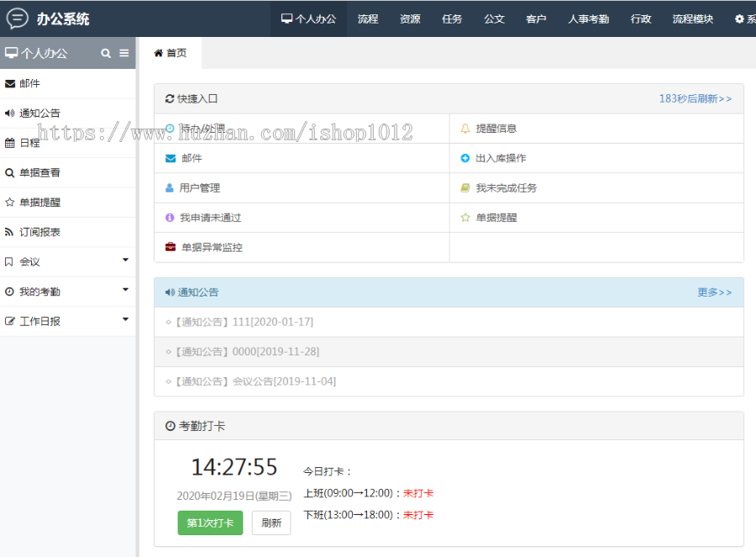Click the clock icon beside 考勤打卡

(x=170, y=425)
